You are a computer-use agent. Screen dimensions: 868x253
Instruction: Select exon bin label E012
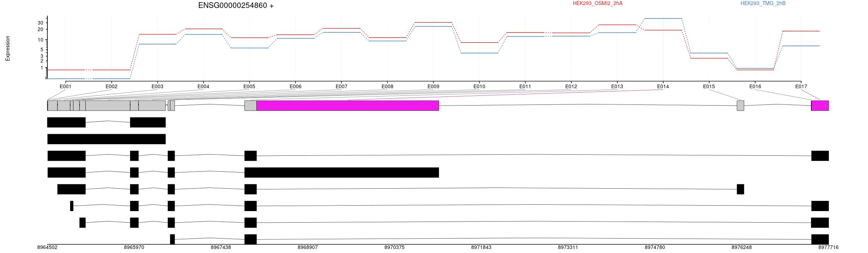571,86
